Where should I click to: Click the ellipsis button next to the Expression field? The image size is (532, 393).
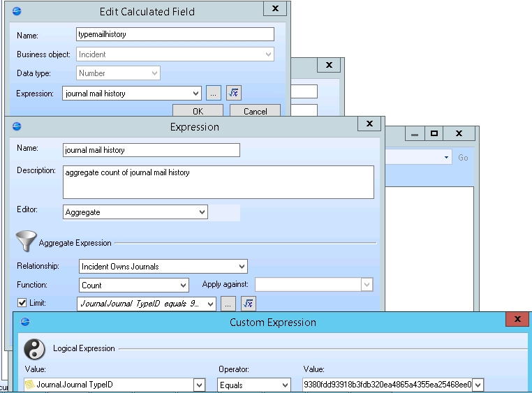pyautogui.click(x=214, y=93)
